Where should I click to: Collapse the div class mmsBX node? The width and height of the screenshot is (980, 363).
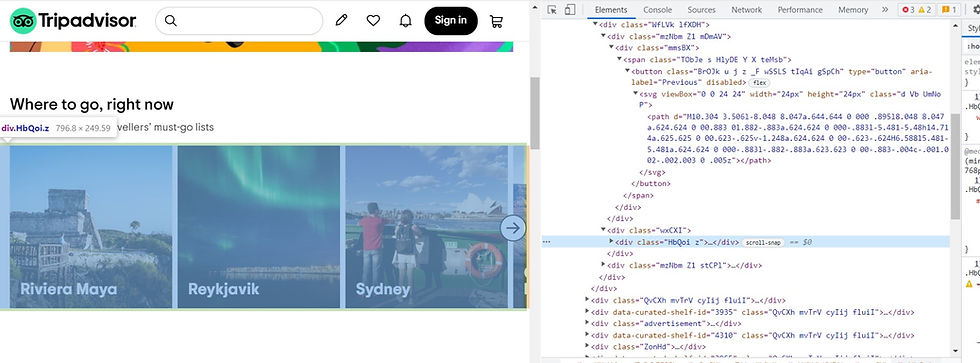[611, 47]
